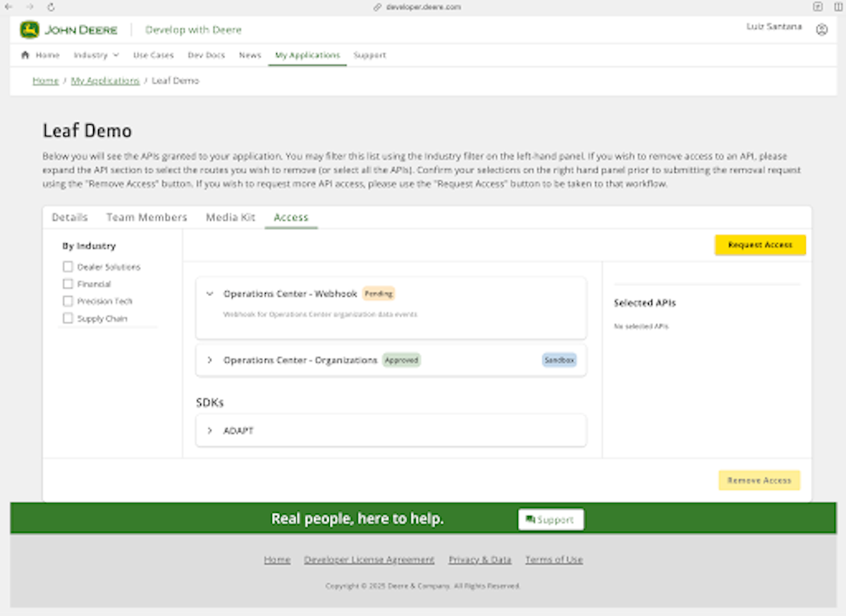The height and width of the screenshot is (616, 846).
Task: Click the Pending status badge
Action: (379, 293)
